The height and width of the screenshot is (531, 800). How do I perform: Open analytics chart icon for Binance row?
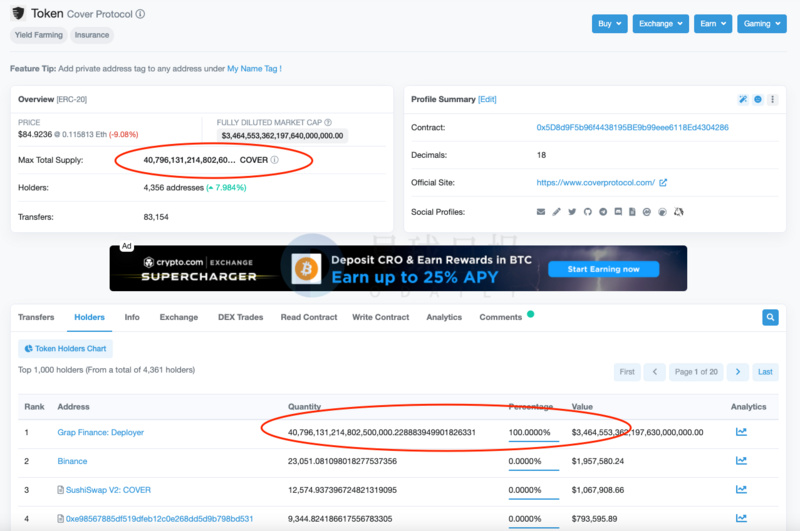[x=741, y=461]
